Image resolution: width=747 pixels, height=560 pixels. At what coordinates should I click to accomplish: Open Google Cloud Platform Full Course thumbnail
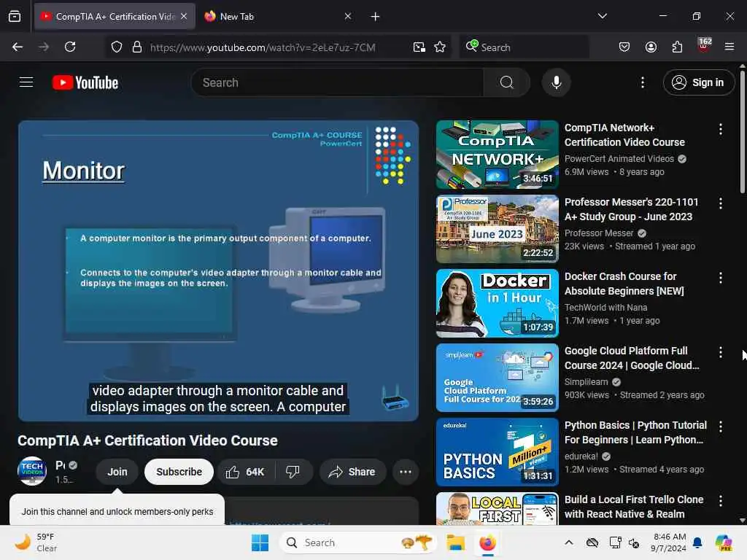[x=498, y=378]
